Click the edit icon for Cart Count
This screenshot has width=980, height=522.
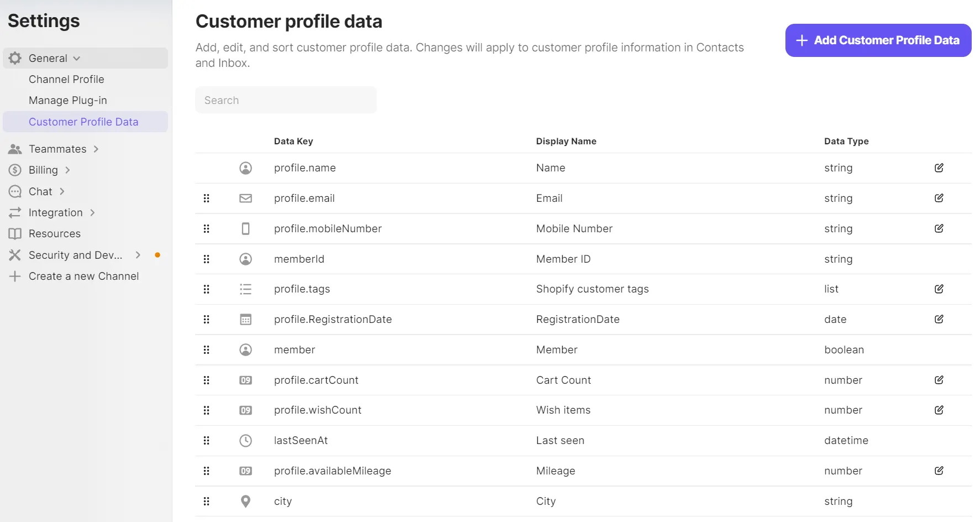[x=939, y=380]
